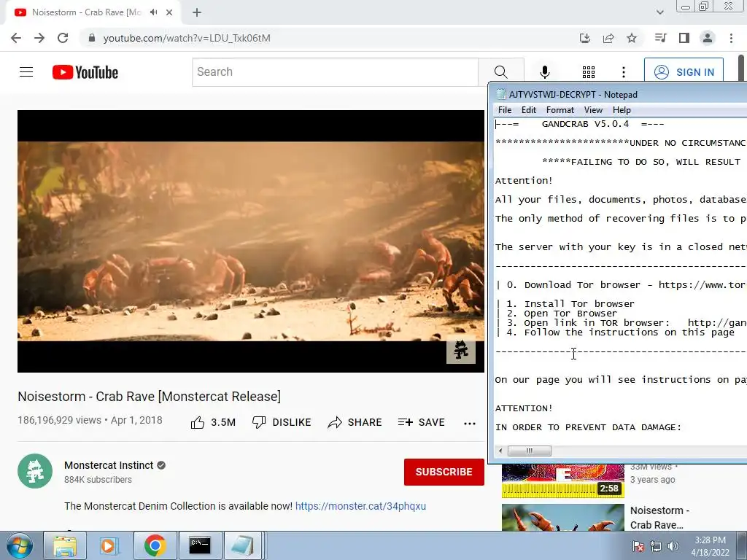Focus the YouTube search field
Screen dimensions: 747x560
point(335,72)
